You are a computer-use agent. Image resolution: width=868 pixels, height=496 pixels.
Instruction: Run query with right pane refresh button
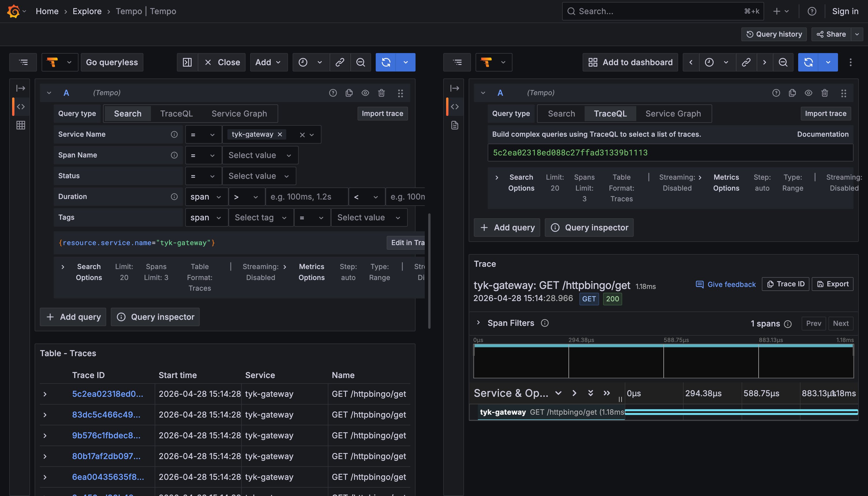tap(808, 62)
